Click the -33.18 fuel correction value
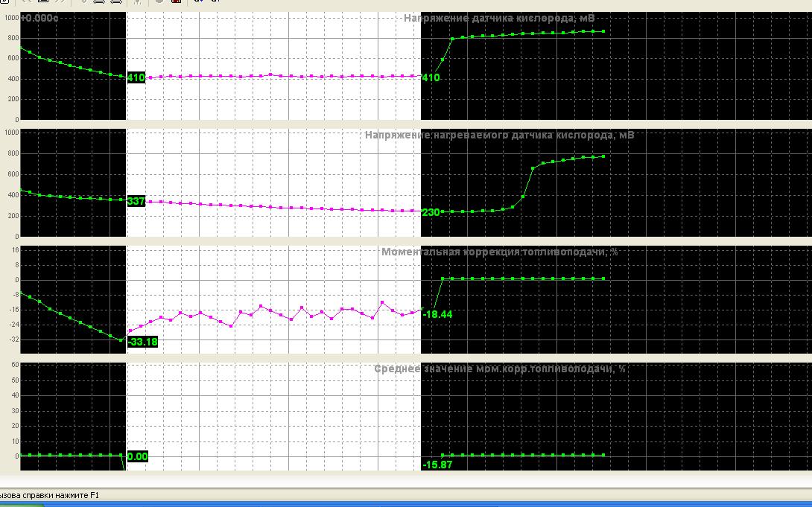 pyautogui.click(x=142, y=342)
